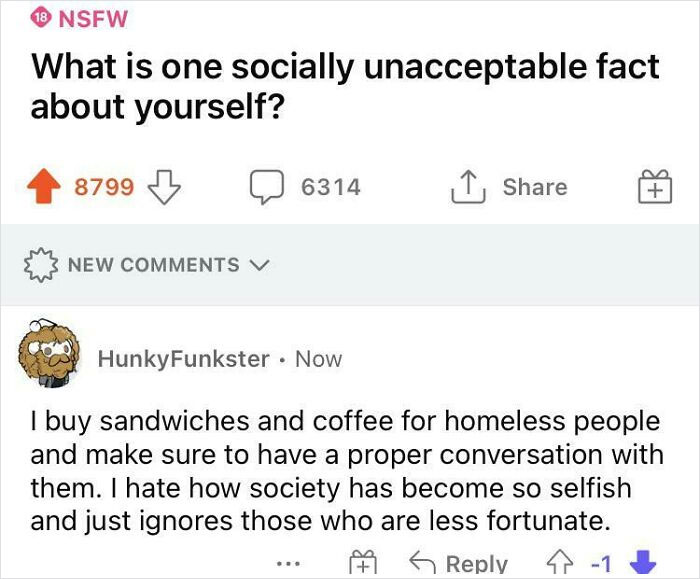Open comment's three-dot overflow menu
The height and width of the screenshot is (579, 700).
point(288,565)
